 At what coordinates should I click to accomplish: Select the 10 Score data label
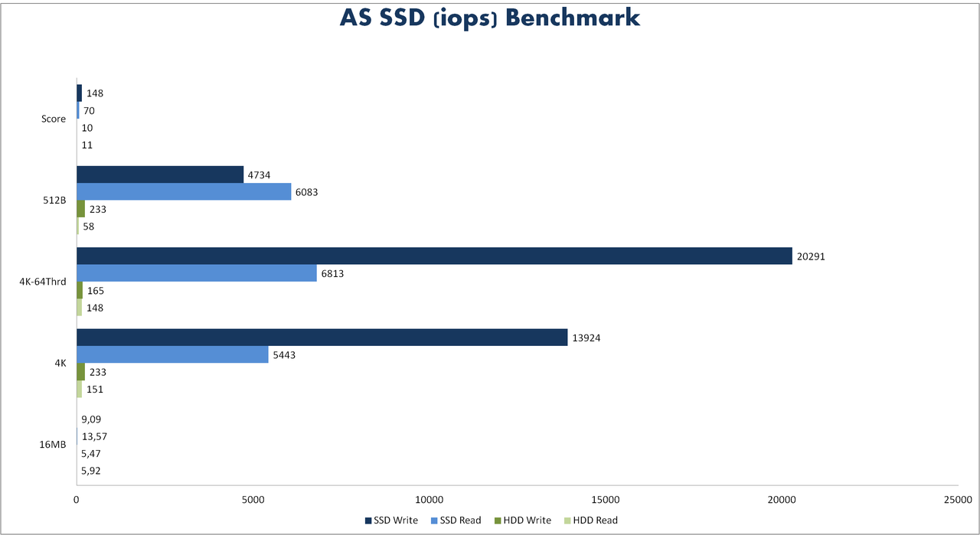click(x=87, y=128)
